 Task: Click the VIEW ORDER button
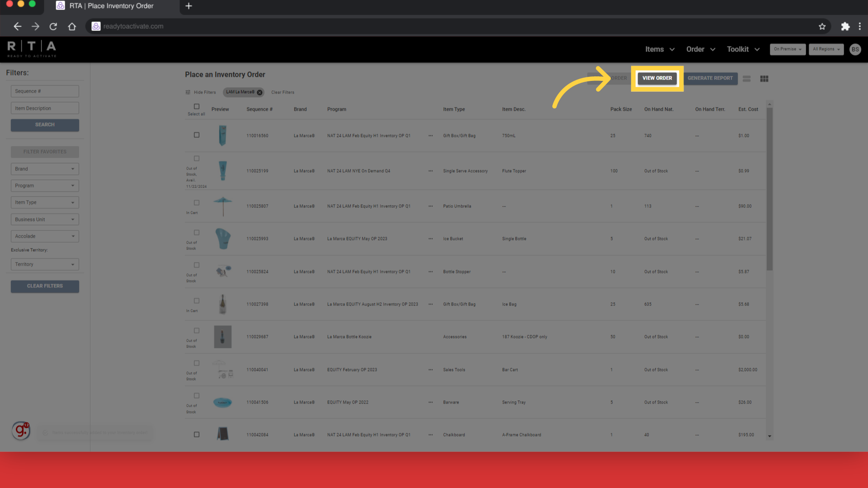click(x=657, y=78)
